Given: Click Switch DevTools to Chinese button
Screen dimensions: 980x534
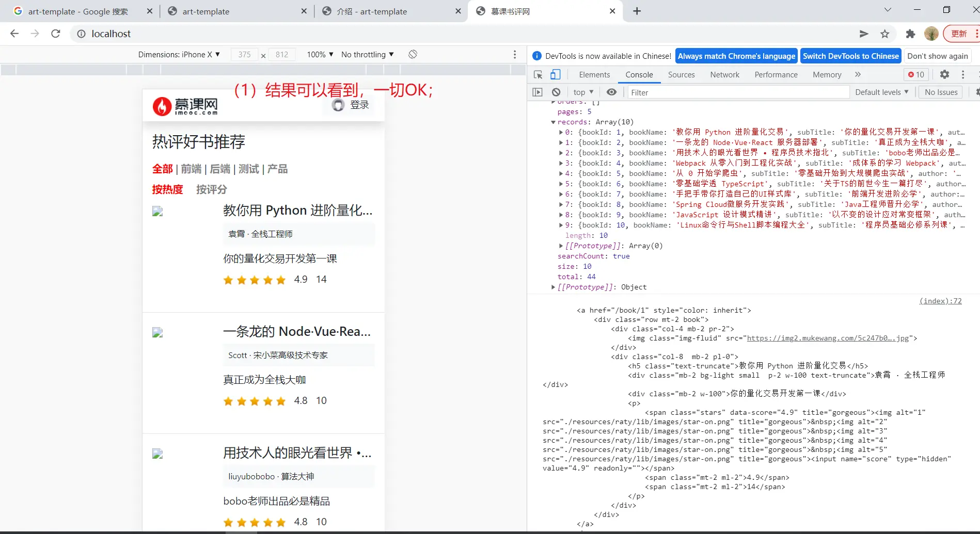Looking at the screenshot, I should (850, 56).
